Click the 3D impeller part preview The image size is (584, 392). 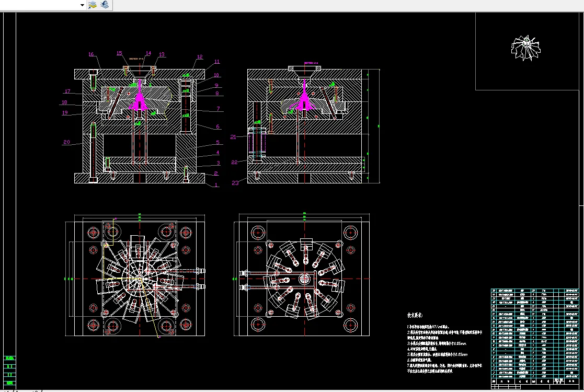pos(526,48)
